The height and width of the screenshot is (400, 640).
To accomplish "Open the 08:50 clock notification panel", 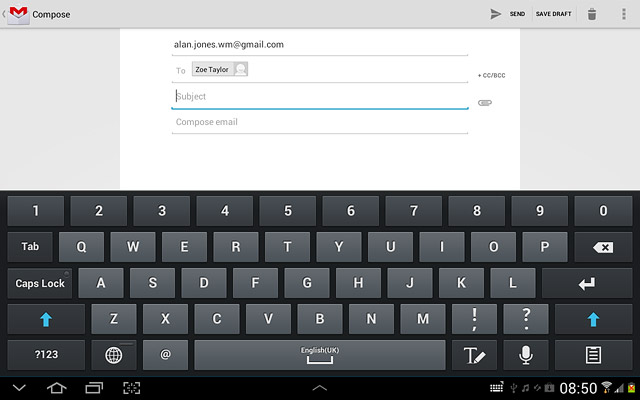I will pyautogui.click(x=578, y=388).
